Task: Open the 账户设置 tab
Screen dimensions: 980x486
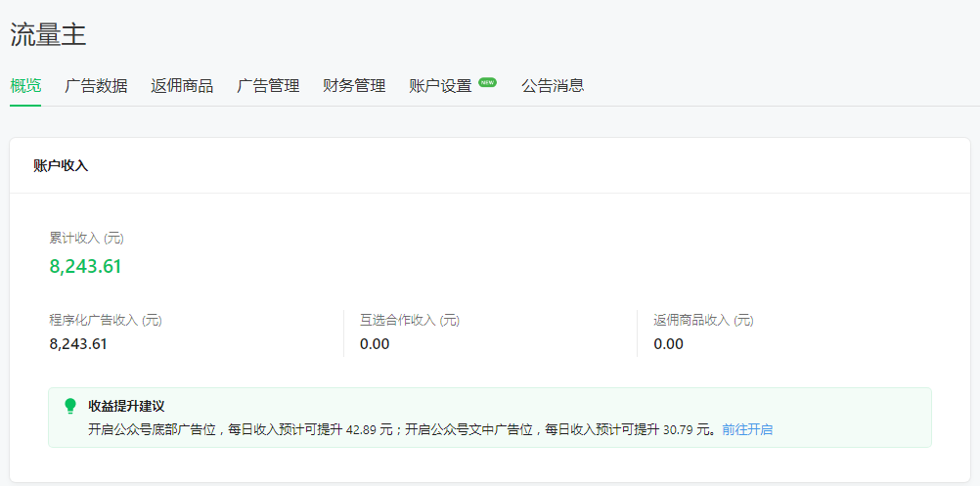Action: point(441,86)
